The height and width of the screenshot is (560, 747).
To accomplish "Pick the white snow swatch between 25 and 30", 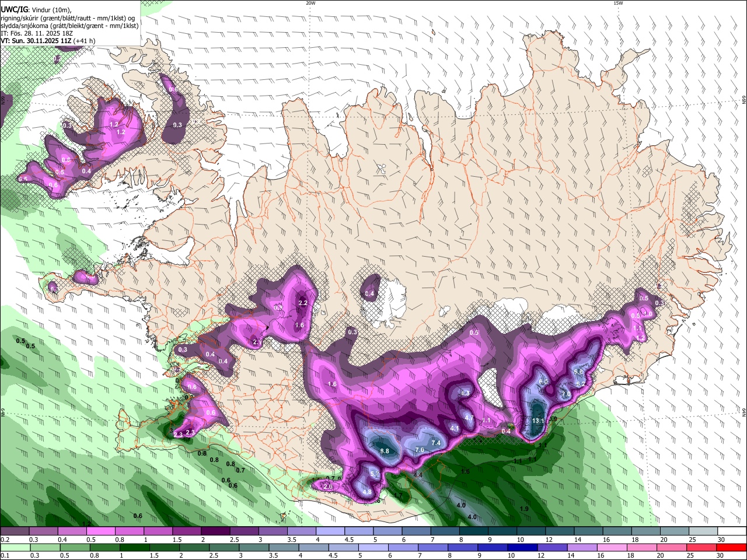I will click(x=703, y=531).
